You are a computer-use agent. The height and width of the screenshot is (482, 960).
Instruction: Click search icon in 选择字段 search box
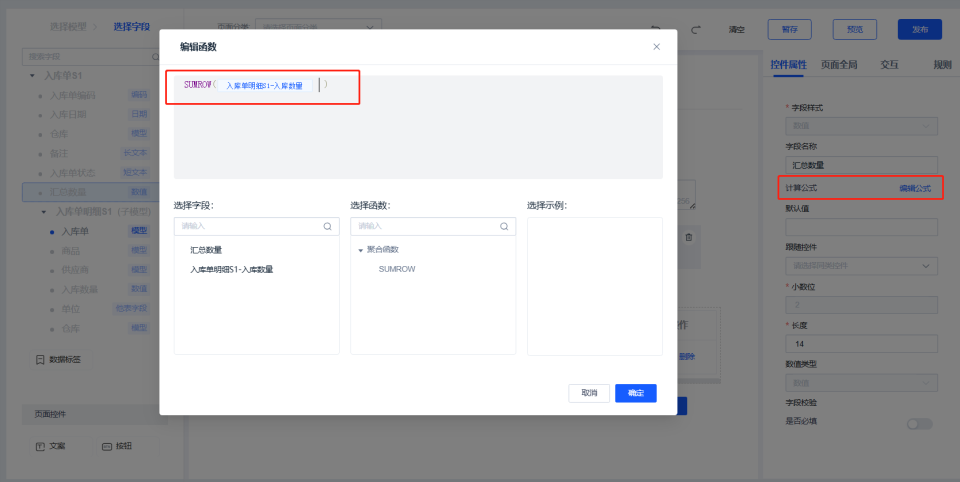point(328,226)
